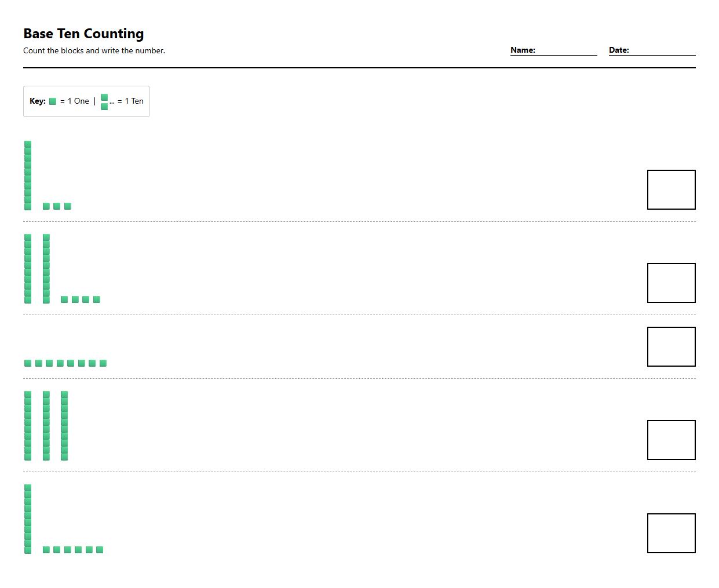Select the last ones block in the first row
719x588 pixels.
[68, 206]
